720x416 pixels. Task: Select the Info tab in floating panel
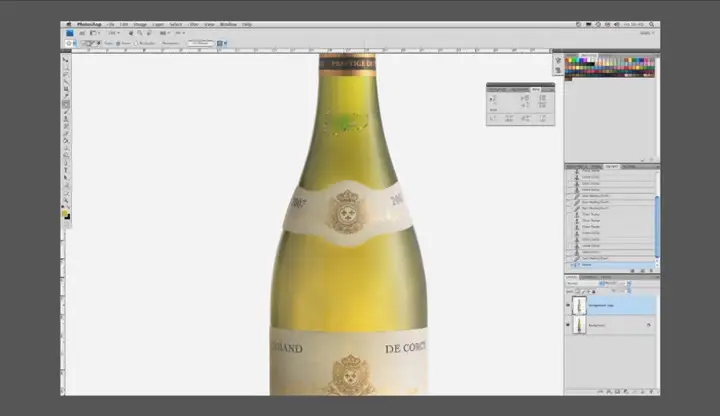tap(536, 90)
